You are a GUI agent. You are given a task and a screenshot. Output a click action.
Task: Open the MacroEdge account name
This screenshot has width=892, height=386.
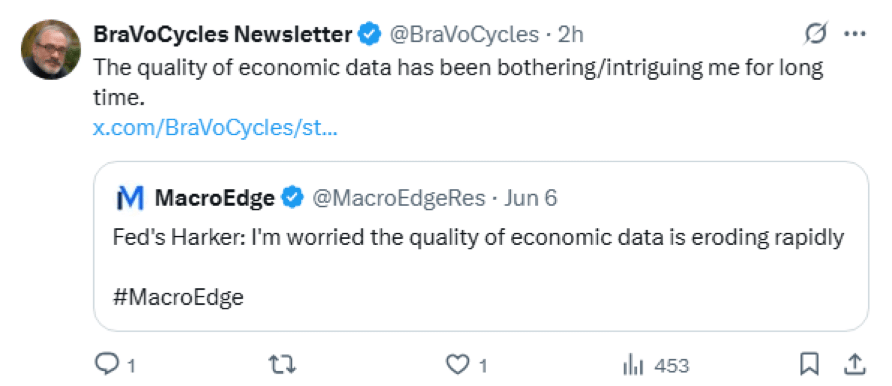tap(214, 198)
